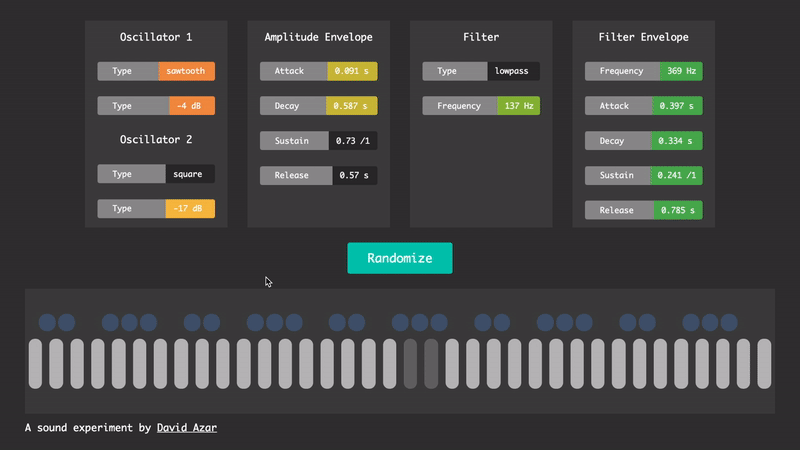Viewport: 800px width, 450px height.
Task: Play the rightmost round black key
Action: [x=729, y=322]
